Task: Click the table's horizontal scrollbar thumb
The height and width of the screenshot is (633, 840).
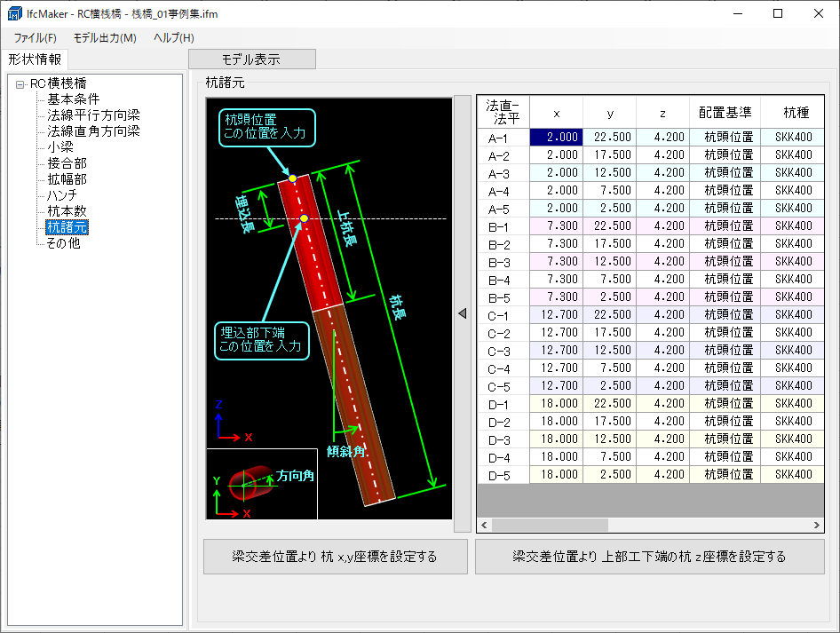Action: coord(551,526)
